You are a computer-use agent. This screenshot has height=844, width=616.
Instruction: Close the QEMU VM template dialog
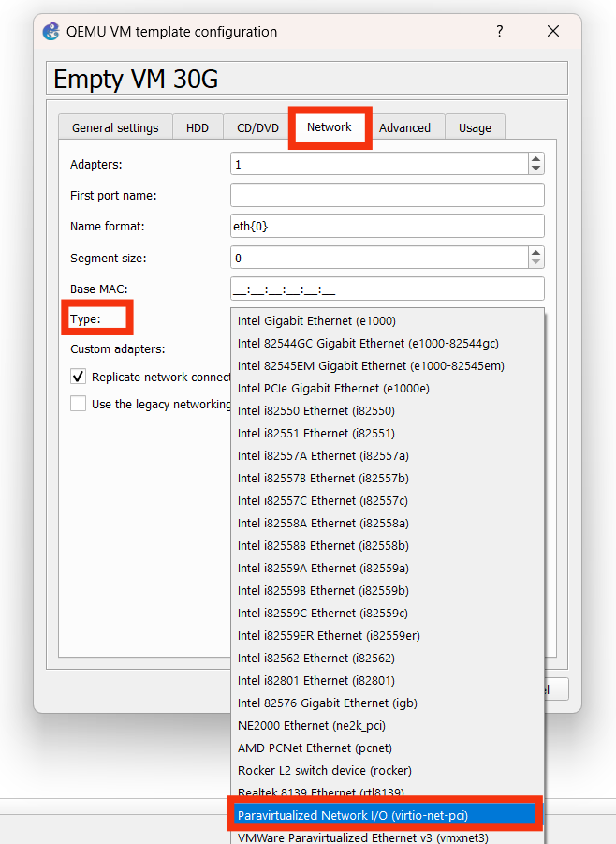(553, 32)
